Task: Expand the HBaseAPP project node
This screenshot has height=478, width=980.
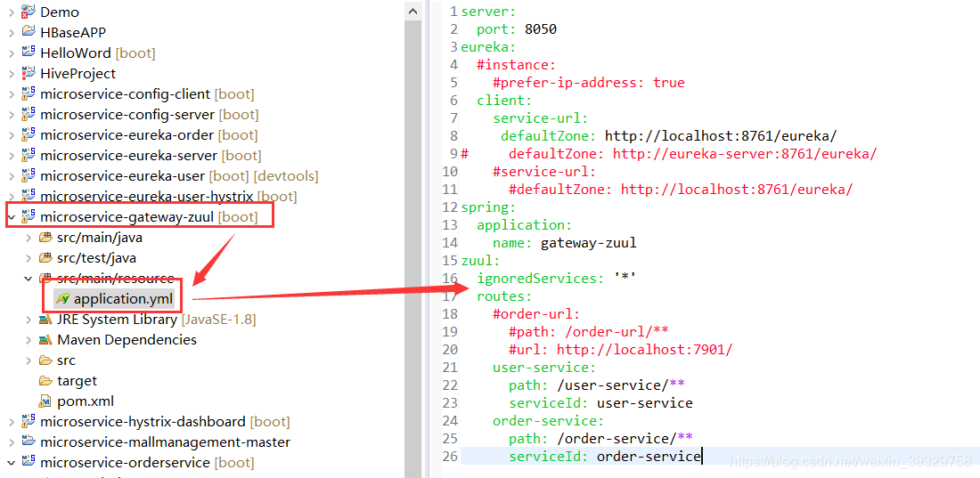Action: 12,32
